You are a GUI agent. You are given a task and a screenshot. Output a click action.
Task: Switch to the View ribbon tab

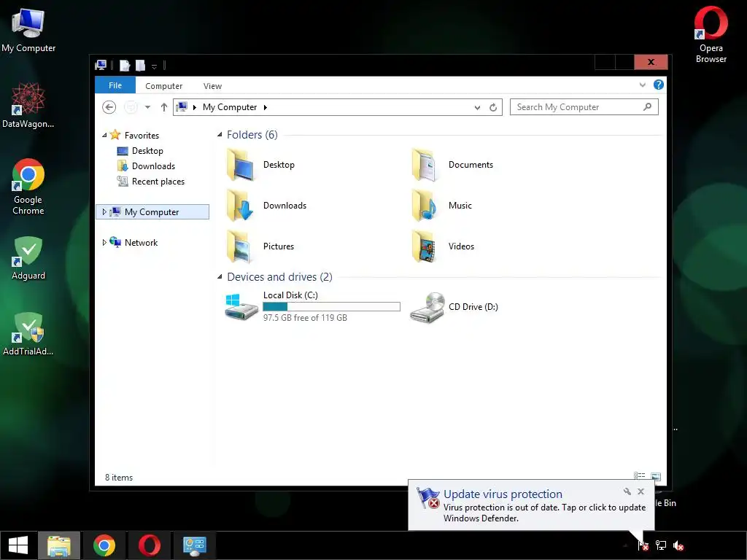212,86
